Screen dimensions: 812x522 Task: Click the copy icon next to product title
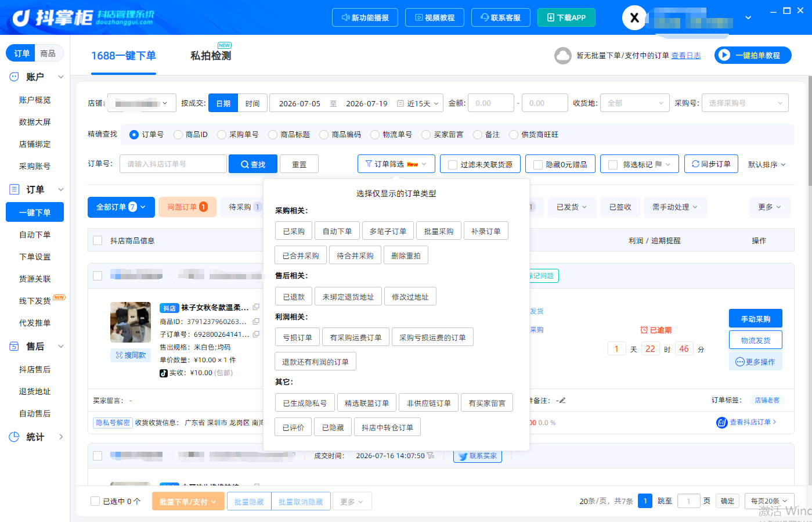pos(256,307)
